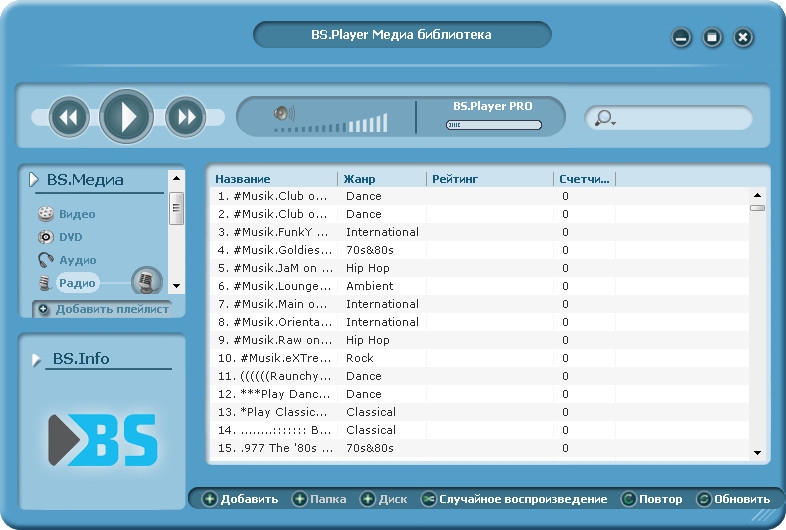Select station 12. ***Play Danc
786x530 pixels.
click(x=480, y=395)
